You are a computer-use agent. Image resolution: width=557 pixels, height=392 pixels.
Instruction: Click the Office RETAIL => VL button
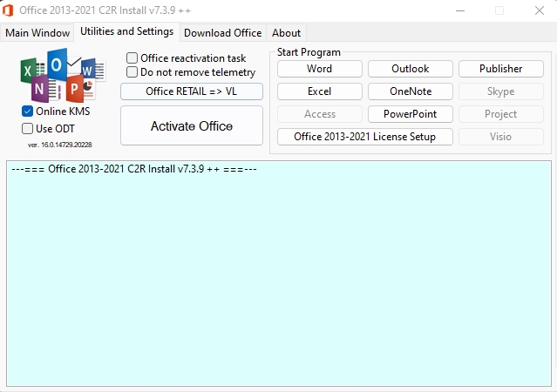192,91
